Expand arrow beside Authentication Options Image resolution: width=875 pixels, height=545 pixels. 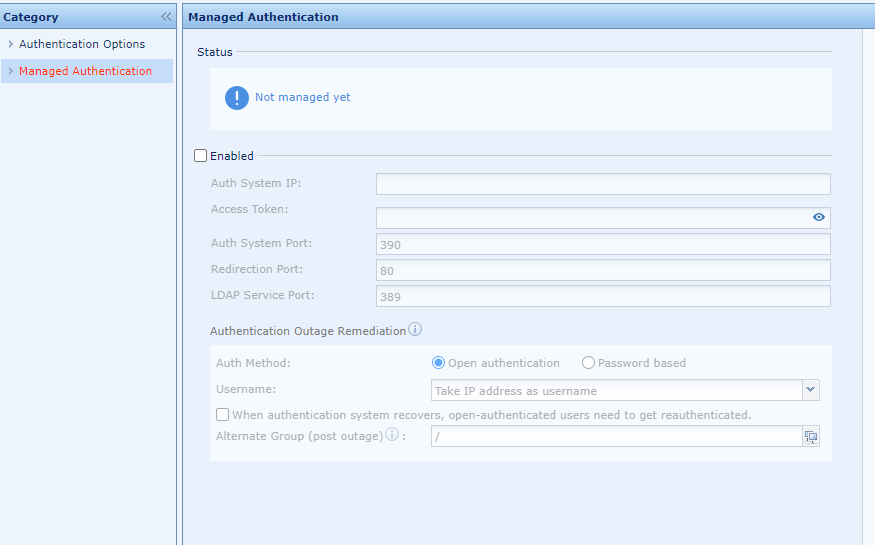coord(11,44)
